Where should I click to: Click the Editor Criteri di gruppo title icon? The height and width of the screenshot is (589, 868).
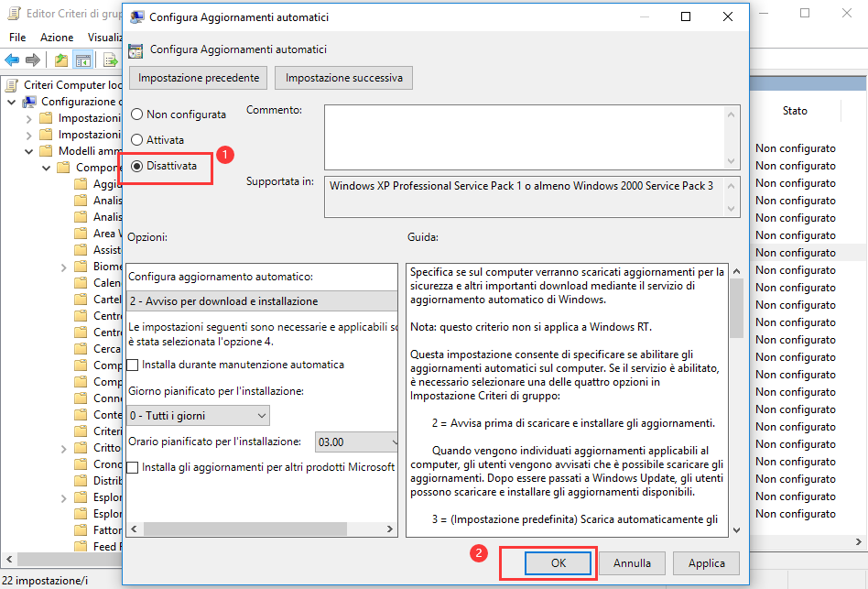click(x=14, y=14)
